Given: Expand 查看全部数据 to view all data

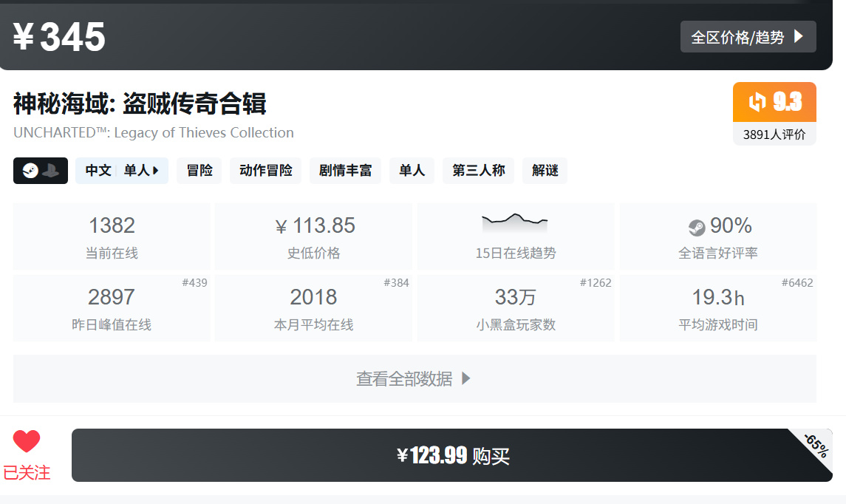Looking at the screenshot, I should (415, 378).
